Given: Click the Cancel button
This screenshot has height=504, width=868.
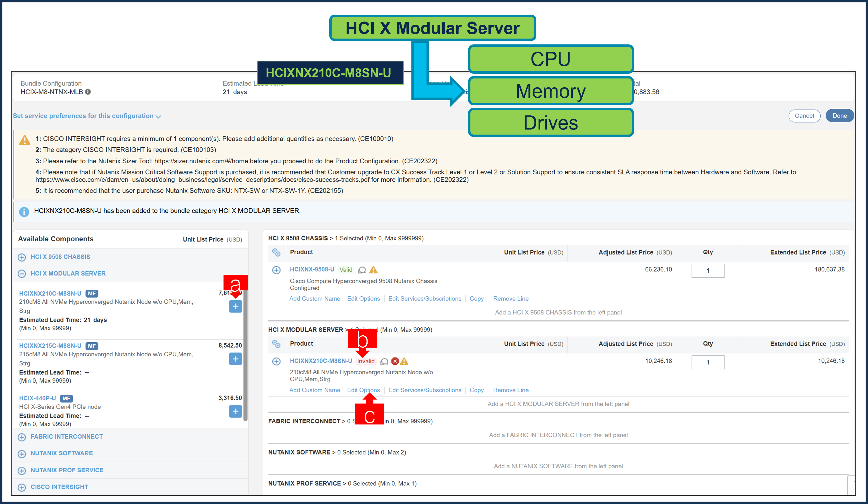Looking at the screenshot, I should [804, 115].
